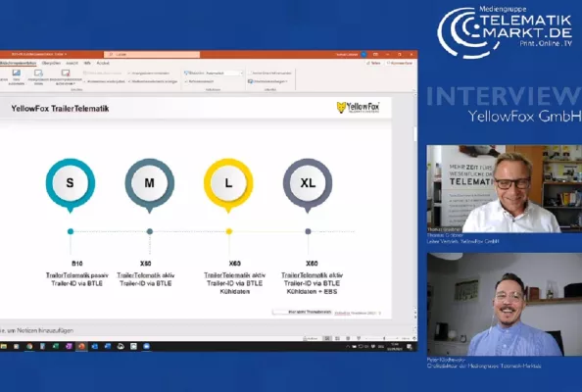Start slideshow from the status bar icon
This screenshot has height=392, width=582.
coord(359,338)
